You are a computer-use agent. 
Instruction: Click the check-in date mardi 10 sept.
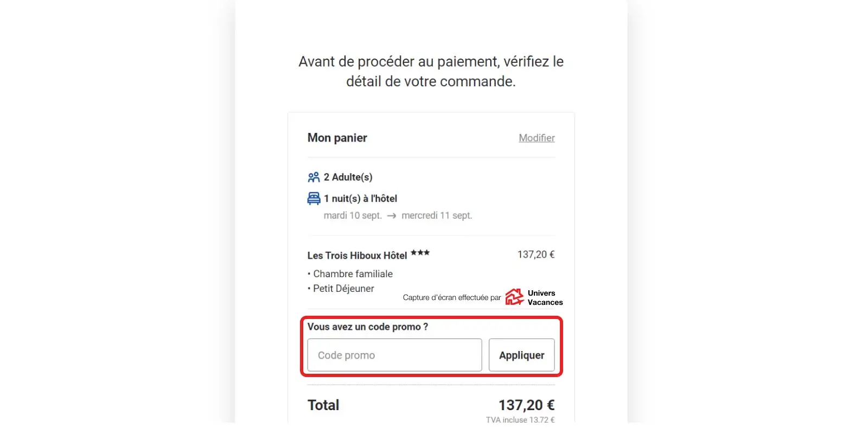point(353,216)
